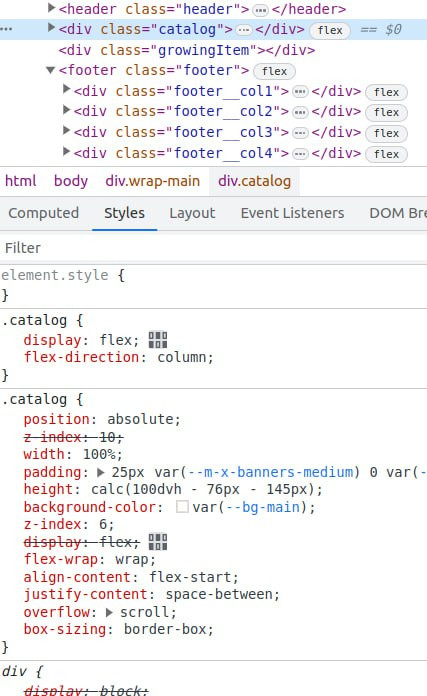This screenshot has height=696, width=427.
Task: Toggle flex overlay badge for footer__col2
Action: 386,112
